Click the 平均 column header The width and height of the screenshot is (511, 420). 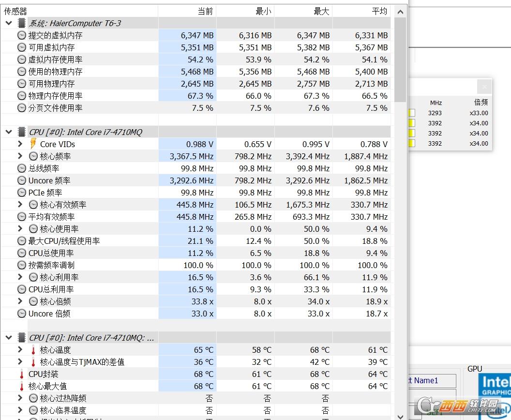(x=361, y=11)
